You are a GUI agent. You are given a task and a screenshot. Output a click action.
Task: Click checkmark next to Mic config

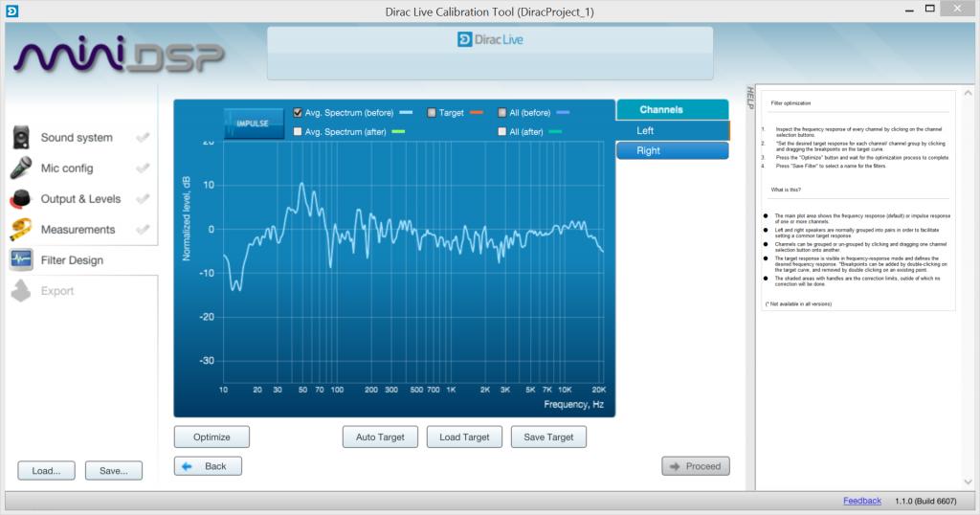(x=144, y=168)
